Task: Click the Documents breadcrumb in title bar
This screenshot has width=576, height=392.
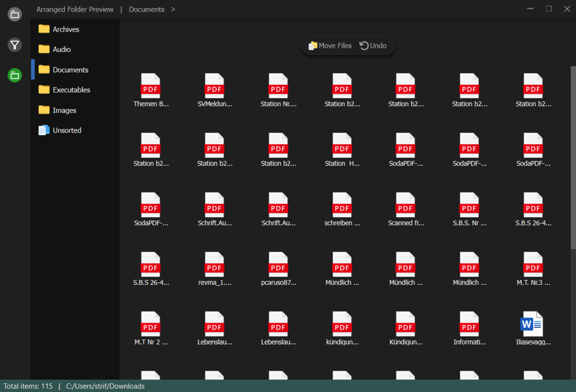Action: point(147,9)
